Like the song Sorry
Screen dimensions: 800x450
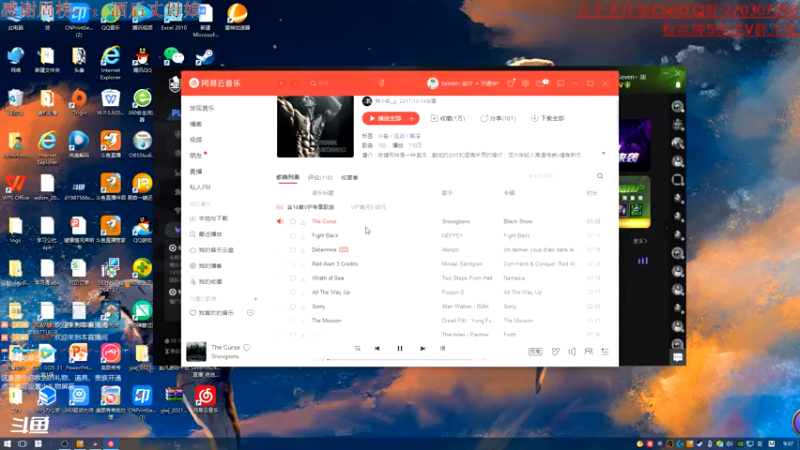293,307
